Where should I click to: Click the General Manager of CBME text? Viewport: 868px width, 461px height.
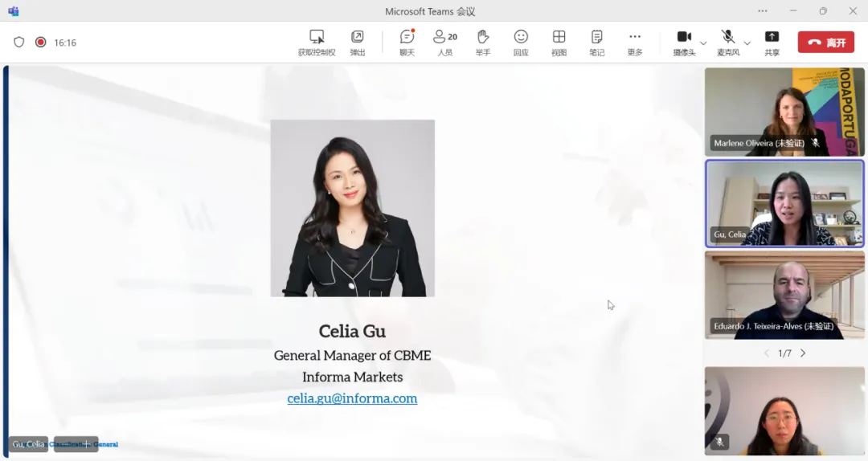tap(352, 355)
